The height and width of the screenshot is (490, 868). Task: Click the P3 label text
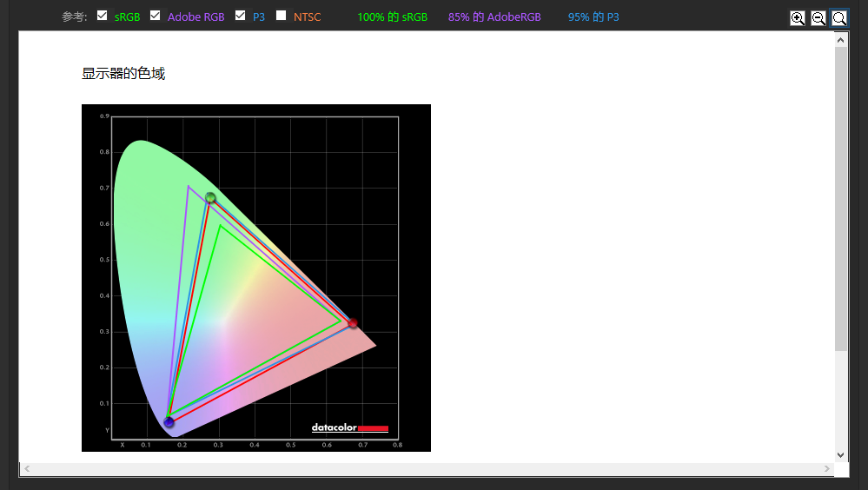pos(259,17)
